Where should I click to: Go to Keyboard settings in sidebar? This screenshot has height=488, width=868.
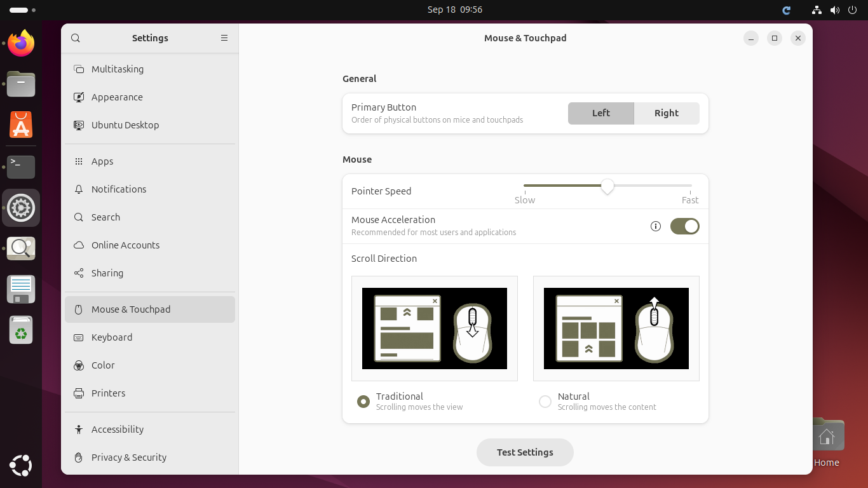[112, 337]
